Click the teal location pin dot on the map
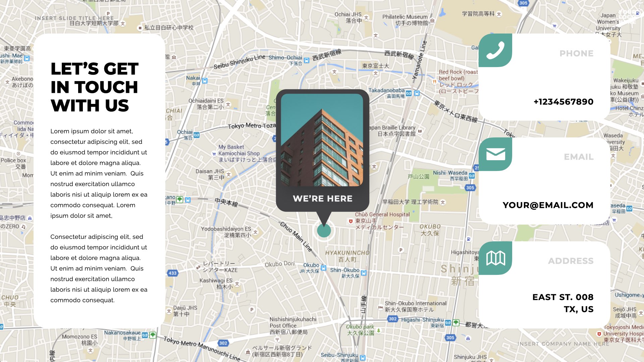 tap(324, 230)
